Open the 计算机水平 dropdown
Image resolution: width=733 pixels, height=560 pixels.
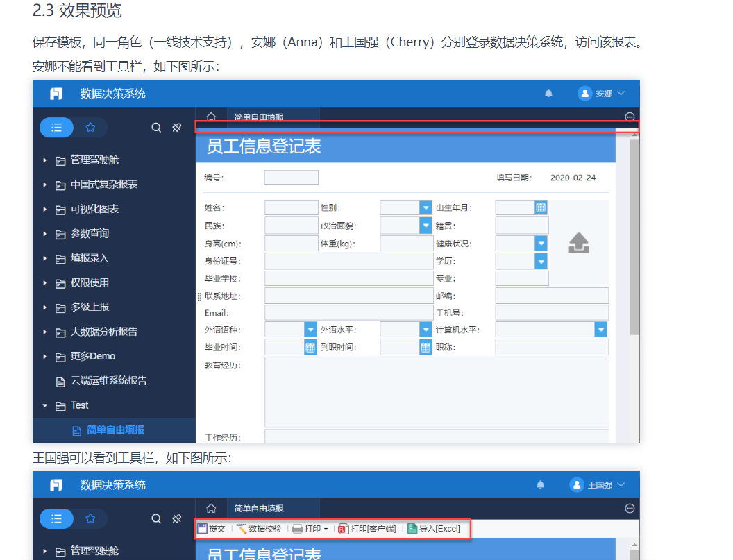click(600, 330)
